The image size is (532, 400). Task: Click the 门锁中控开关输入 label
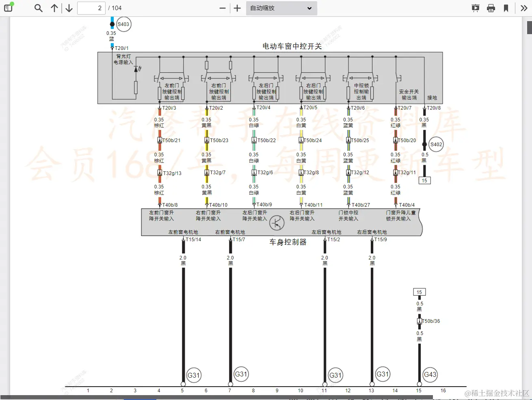coord(348,216)
